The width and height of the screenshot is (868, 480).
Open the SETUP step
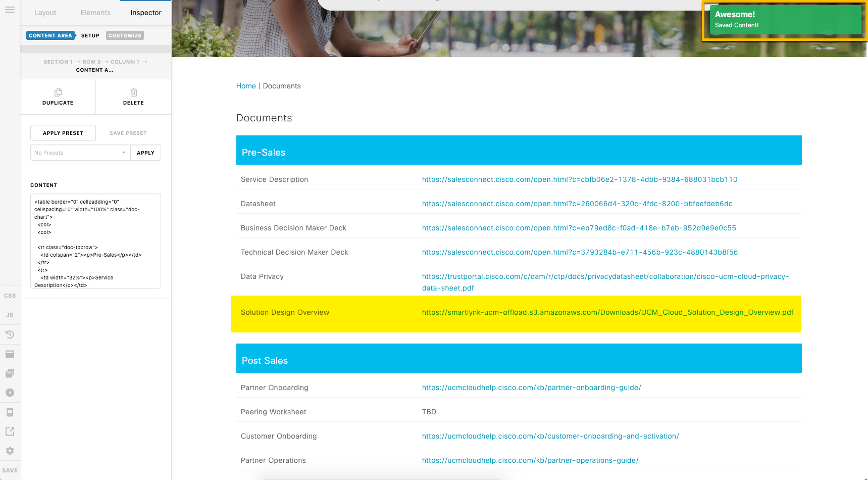(90, 35)
